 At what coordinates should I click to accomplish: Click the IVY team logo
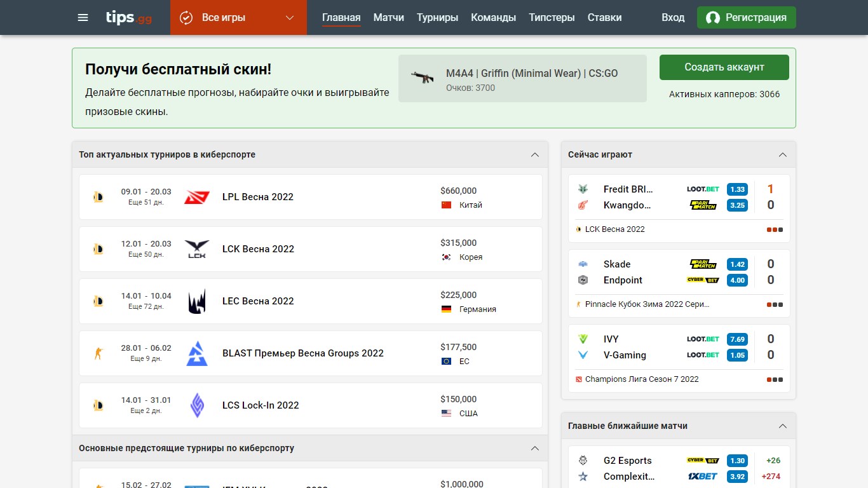[x=583, y=339]
